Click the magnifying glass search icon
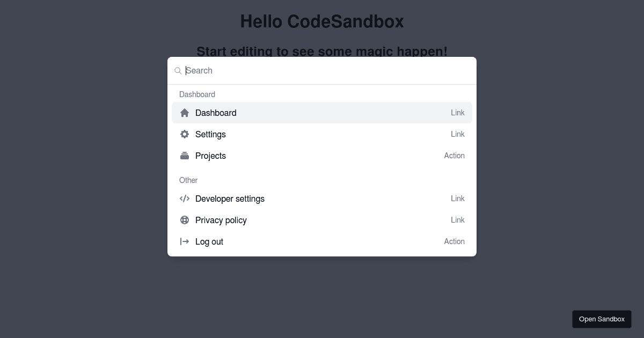Viewport: 644px width, 338px height. (x=178, y=70)
